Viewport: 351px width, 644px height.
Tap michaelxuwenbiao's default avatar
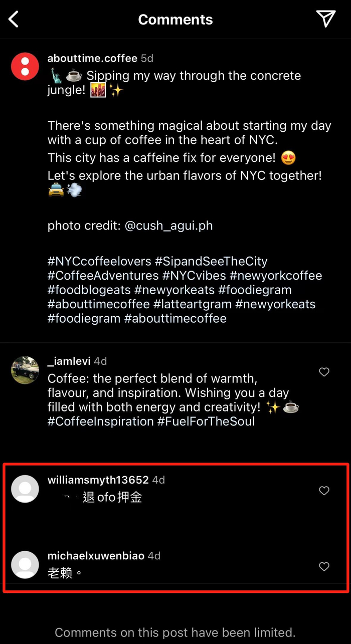click(25, 565)
